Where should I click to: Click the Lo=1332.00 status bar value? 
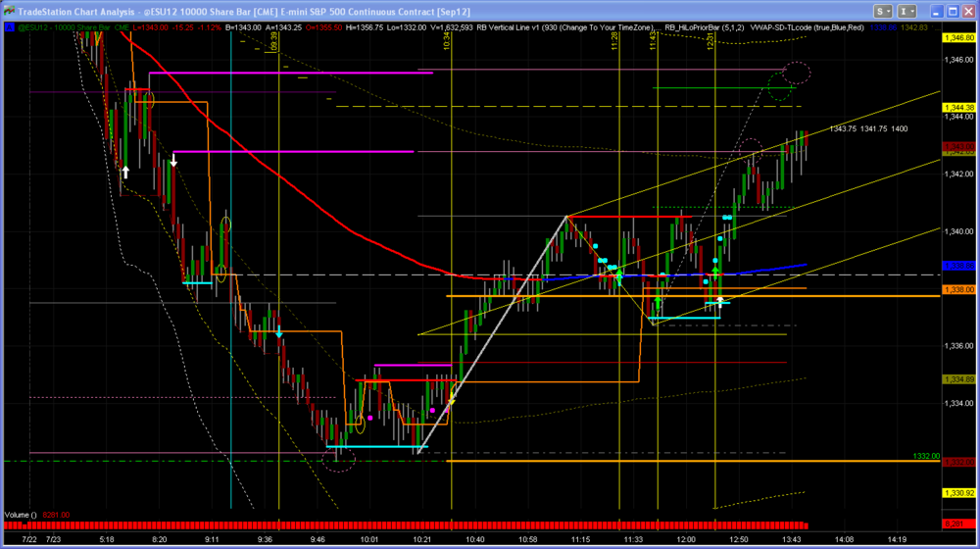[407, 27]
